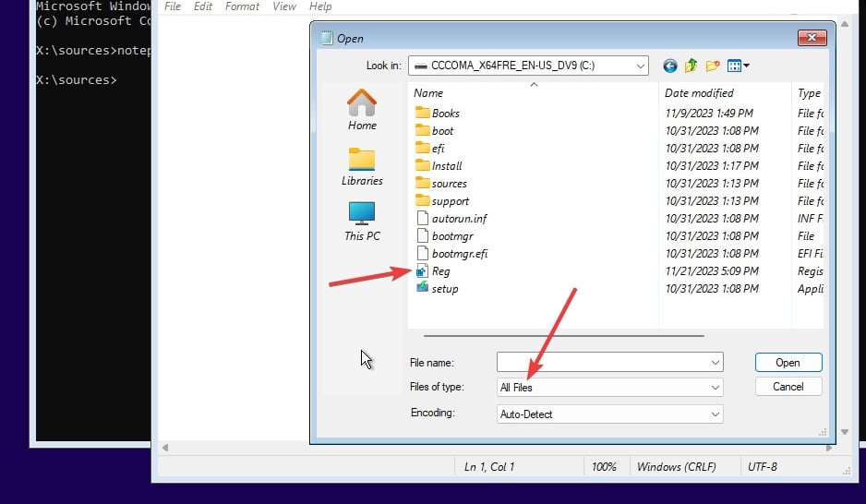Select the Home shortcut in sidebar
866x504 pixels.
click(x=362, y=110)
